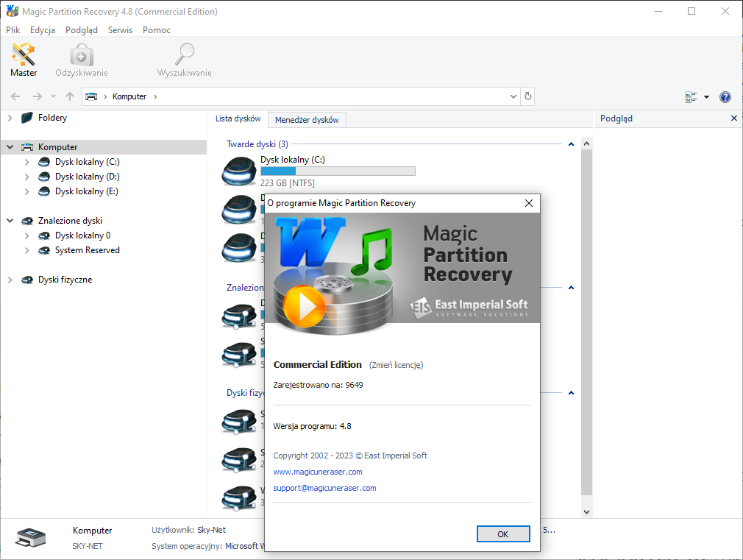Click support@magicuneraser.com email link
743x560 pixels.
coord(324,488)
